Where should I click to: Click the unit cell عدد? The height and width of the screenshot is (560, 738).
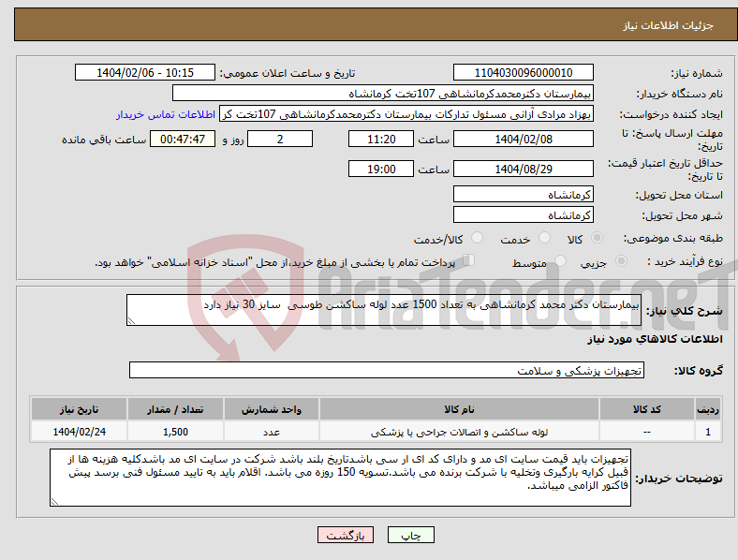[272, 432]
